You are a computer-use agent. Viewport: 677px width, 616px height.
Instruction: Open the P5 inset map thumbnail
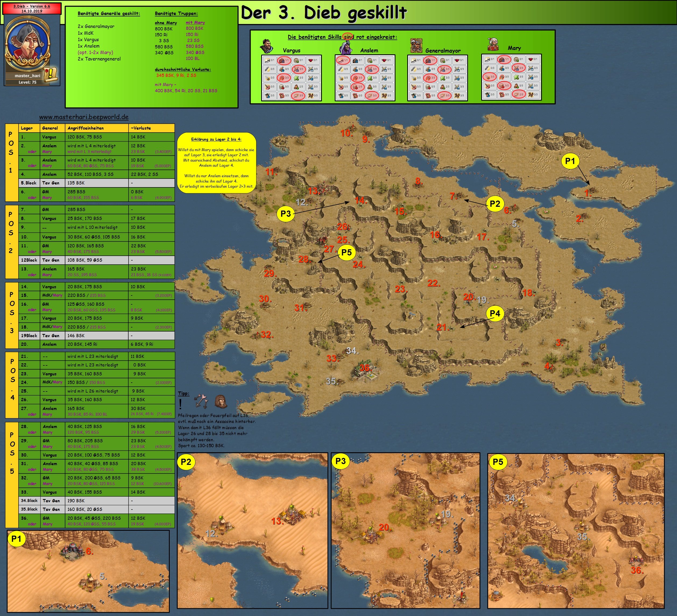pyautogui.click(x=576, y=530)
